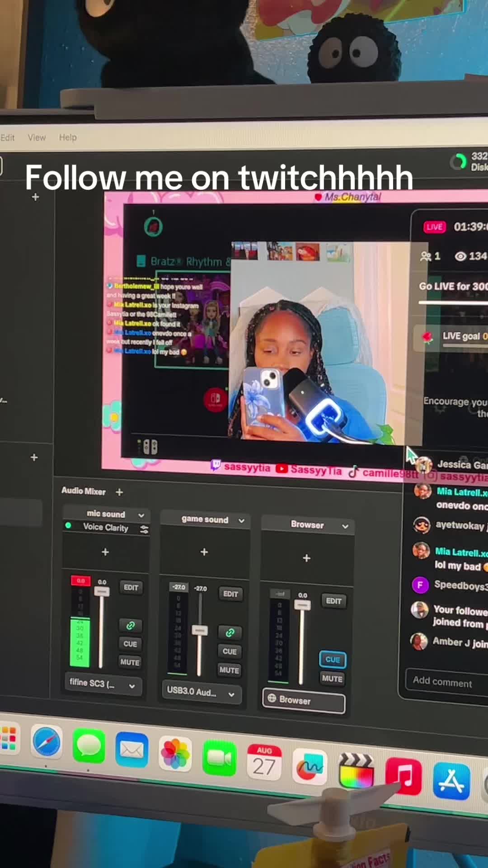Select Amber J joined chat message

point(460,642)
